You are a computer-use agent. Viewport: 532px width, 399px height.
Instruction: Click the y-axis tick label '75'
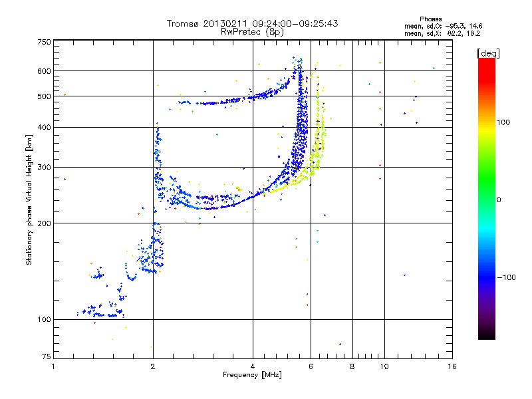pos(47,356)
